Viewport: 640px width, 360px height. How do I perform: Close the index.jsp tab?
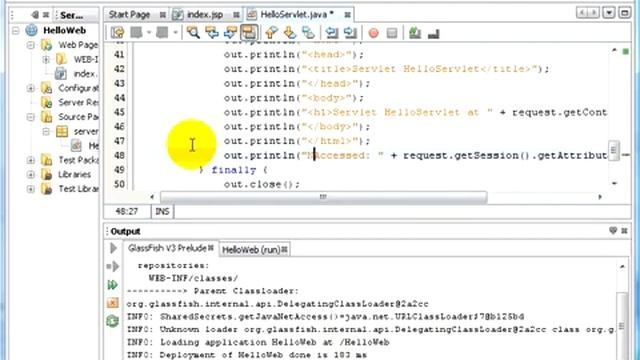click(x=236, y=15)
